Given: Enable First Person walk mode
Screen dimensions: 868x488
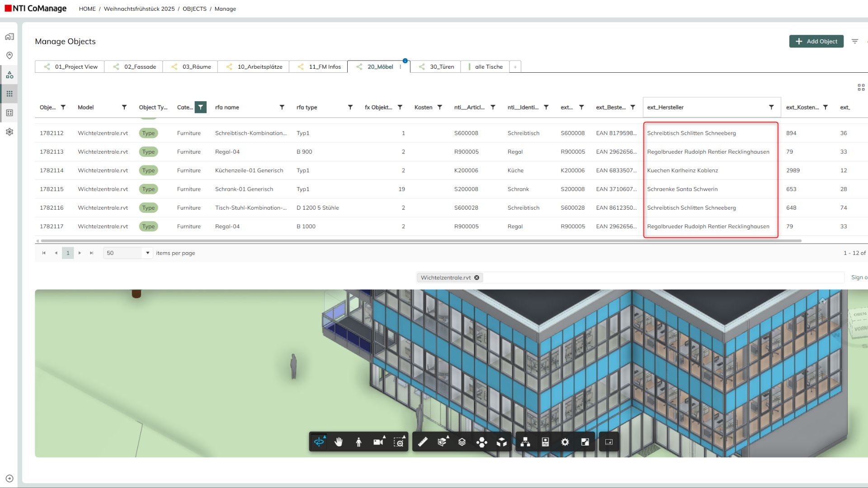Looking at the screenshot, I should coord(359,442).
